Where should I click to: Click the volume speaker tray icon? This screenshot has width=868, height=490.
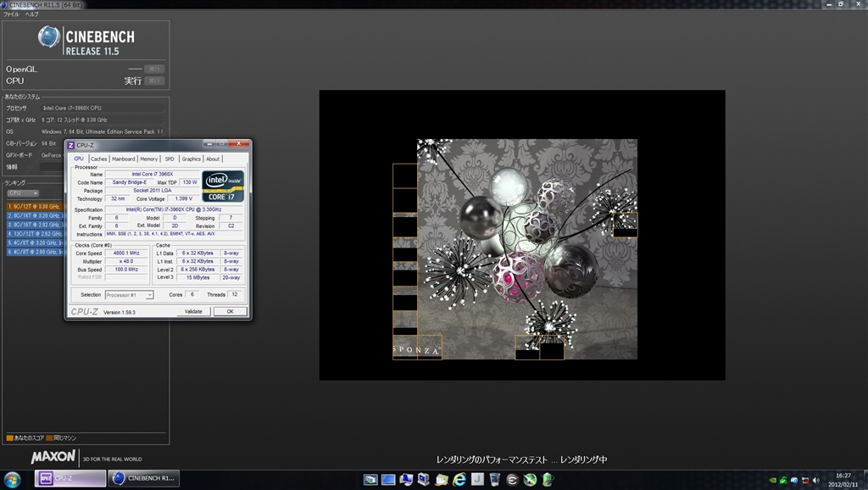tap(816, 479)
